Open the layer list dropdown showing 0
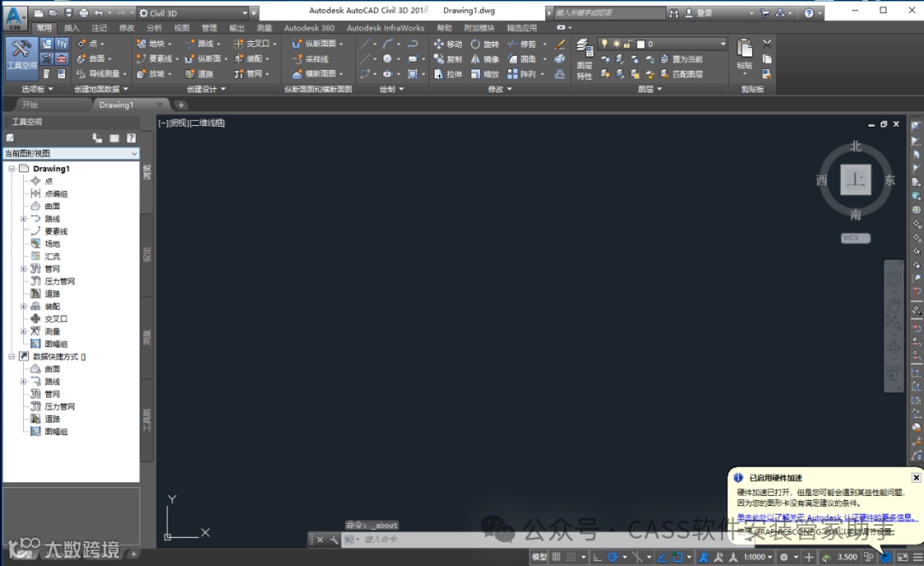Image resolution: width=924 pixels, height=566 pixels. pos(662,45)
